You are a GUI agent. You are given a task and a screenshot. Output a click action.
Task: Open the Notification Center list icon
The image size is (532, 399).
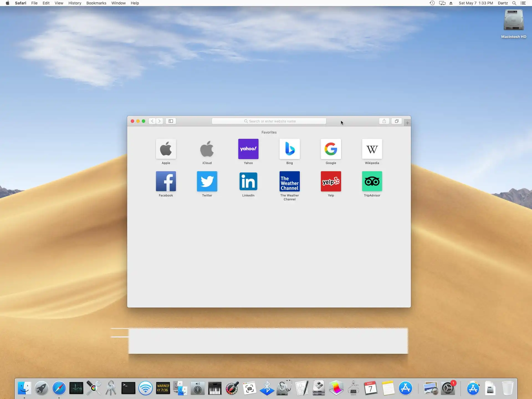523,3
